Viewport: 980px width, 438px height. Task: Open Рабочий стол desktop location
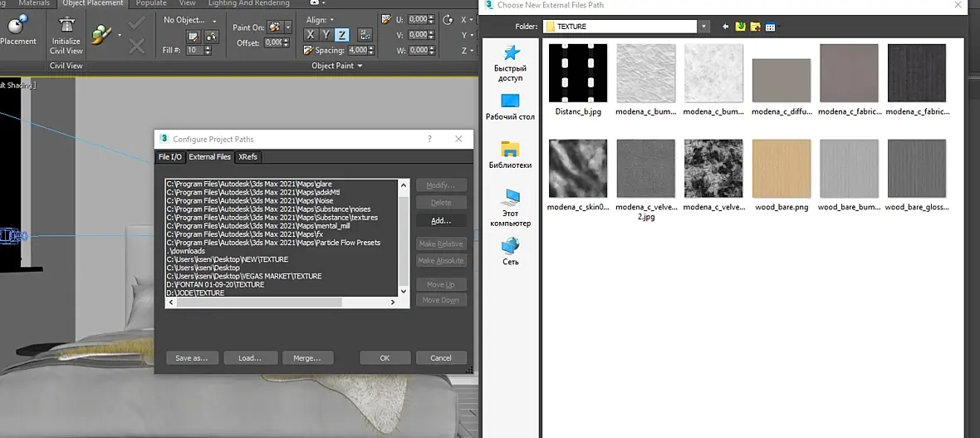click(x=511, y=107)
